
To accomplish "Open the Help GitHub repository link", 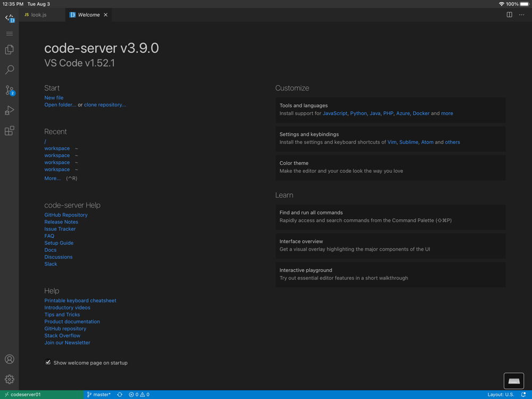I will (65, 329).
